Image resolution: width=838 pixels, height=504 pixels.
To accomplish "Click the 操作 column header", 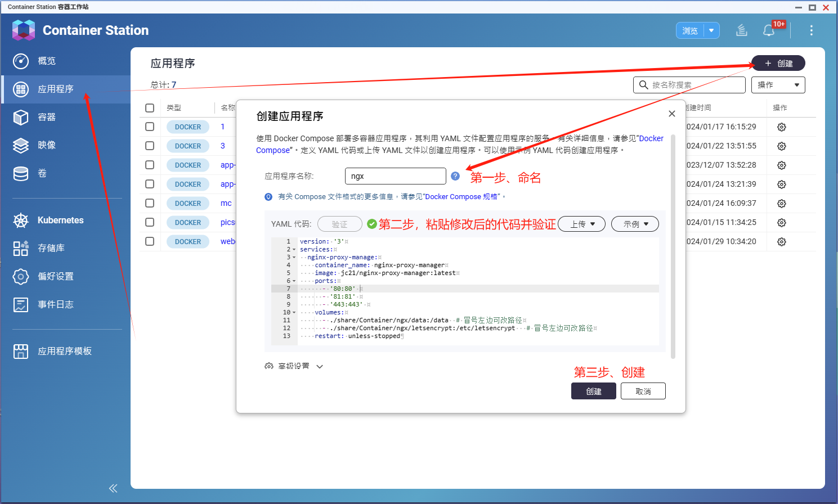I will tap(780, 108).
